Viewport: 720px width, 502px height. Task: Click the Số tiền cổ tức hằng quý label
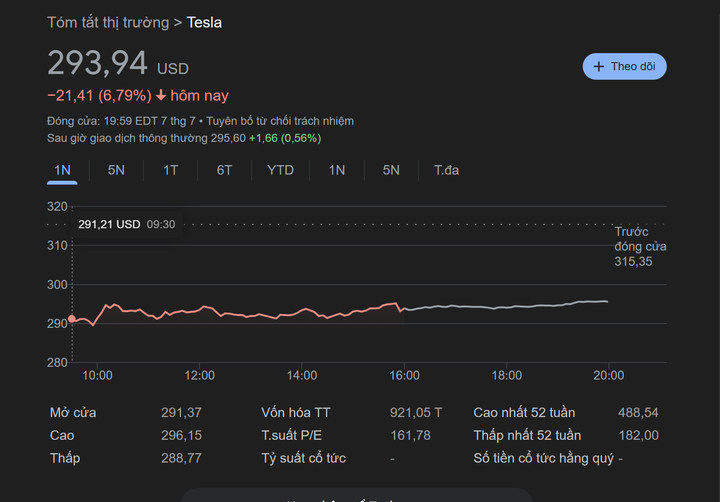click(544, 458)
